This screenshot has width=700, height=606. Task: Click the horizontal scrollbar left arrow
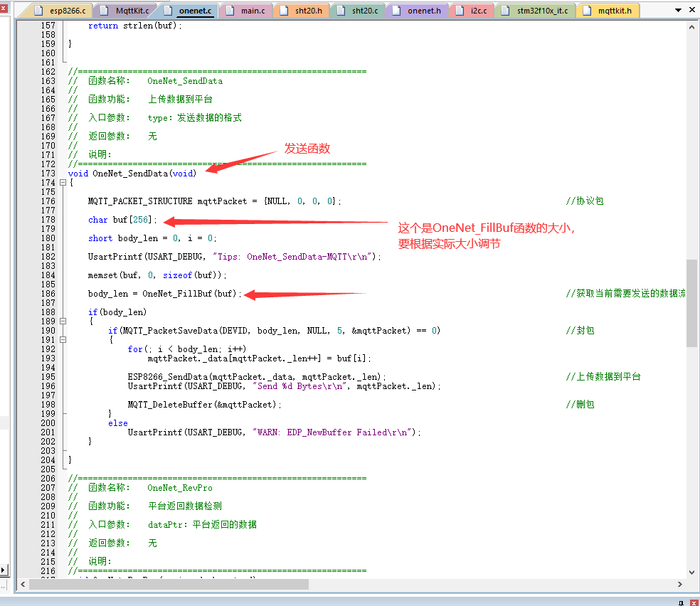(x=23, y=584)
